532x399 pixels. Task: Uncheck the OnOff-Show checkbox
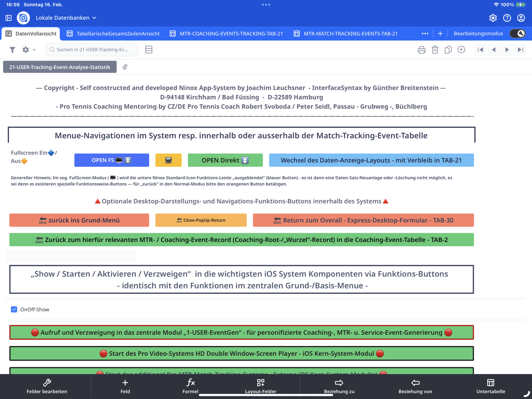(x=14, y=309)
